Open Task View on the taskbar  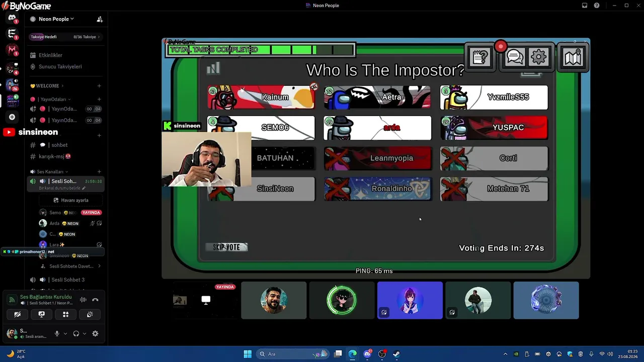click(338, 354)
